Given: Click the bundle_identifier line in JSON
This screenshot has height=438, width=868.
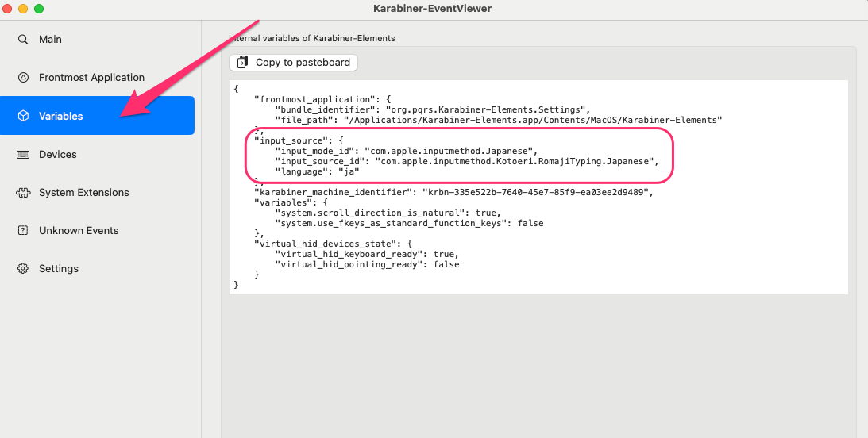Looking at the screenshot, I should [433, 109].
